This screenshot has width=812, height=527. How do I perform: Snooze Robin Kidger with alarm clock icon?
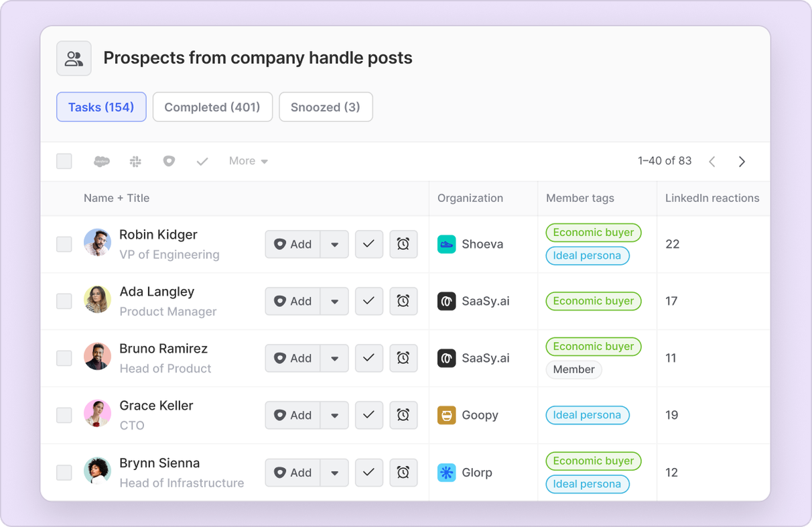pos(403,245)
